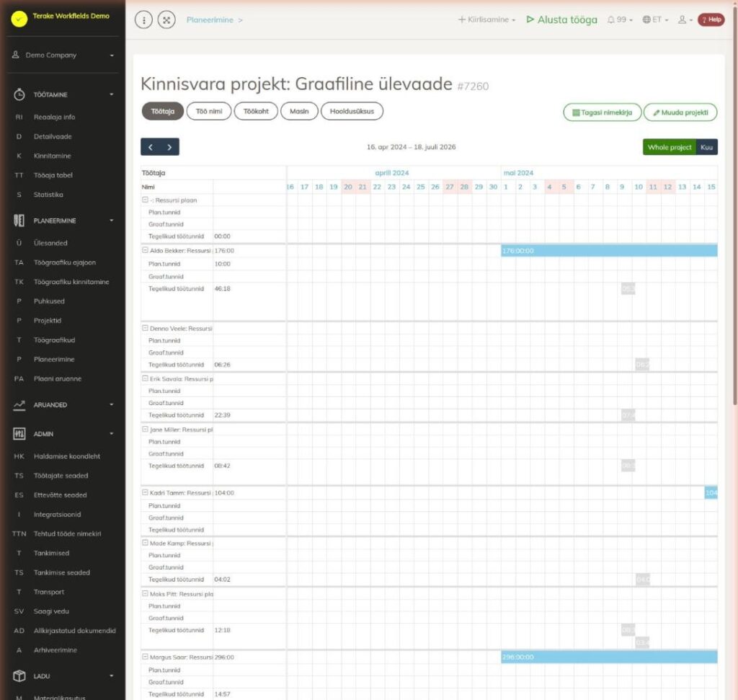Open the Kiirlisamine quick-add dropdown
The width and height of the screenshot is (738, 700).
(486, 19)
